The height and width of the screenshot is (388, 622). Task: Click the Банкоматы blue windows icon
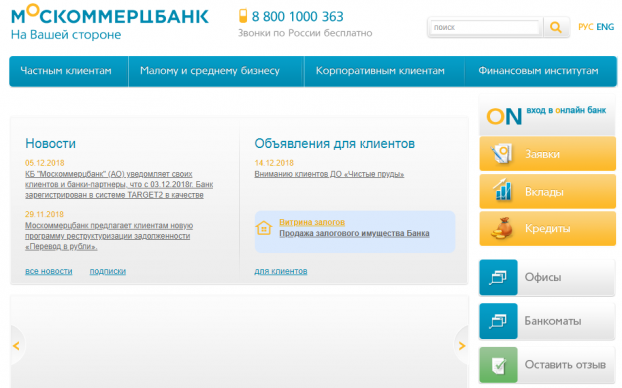(498, 321)
